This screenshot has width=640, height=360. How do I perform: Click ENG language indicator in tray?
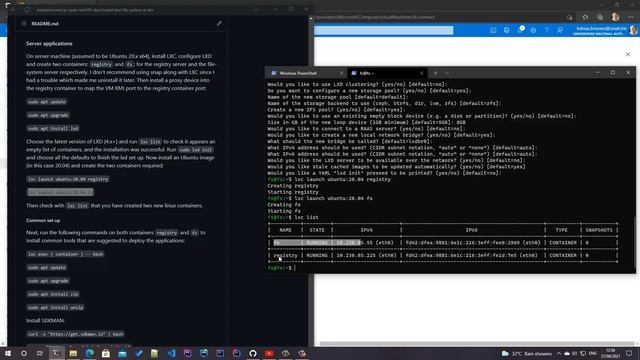coord(593,353)
